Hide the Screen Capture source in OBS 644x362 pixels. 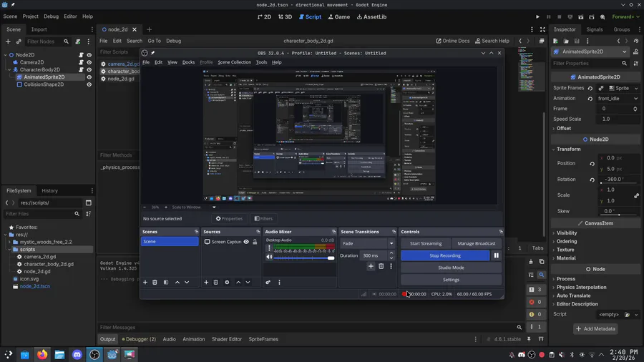[246, 242]
